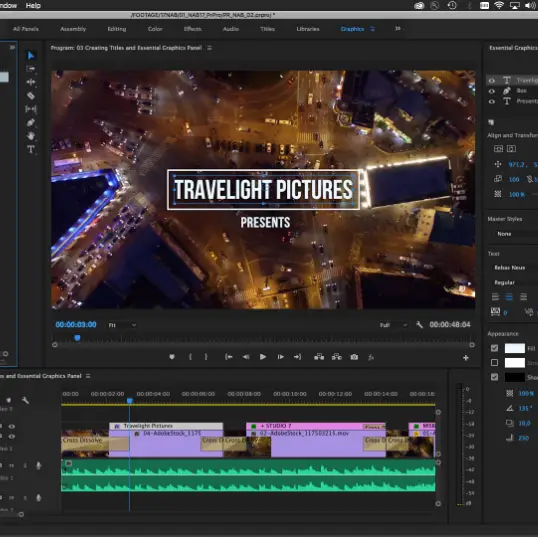Align selected layer horizontal center

click(x=511, y=149)
